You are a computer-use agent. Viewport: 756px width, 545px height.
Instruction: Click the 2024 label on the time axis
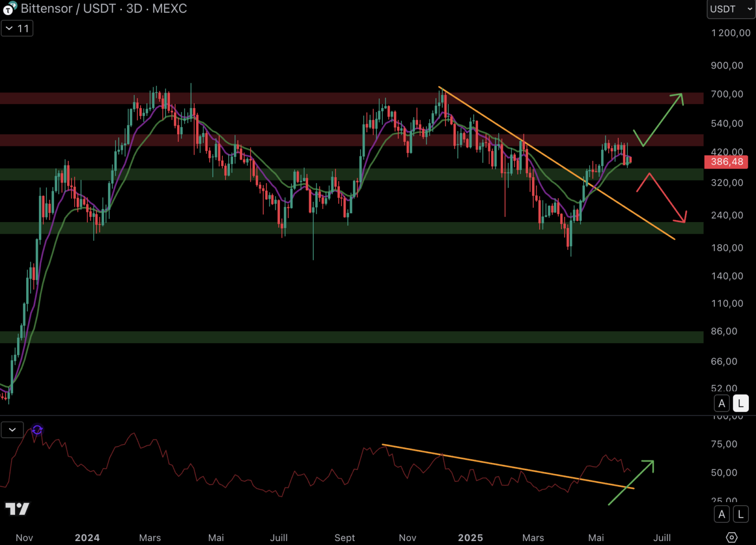[x=87, y=538]
